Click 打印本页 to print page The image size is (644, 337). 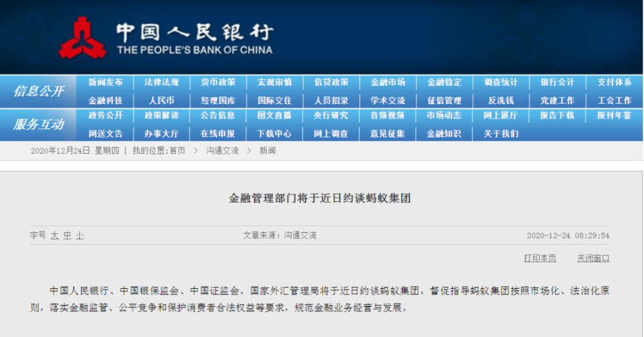pyautogui.click(x=540, y=258)
